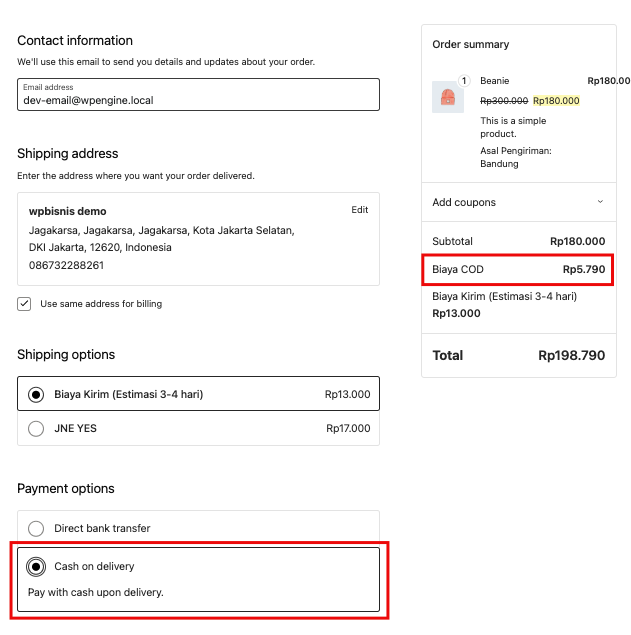The width and height of the screenshot is (631, 635).
Task: Click Pay with cash upon delivery description
Action: [95, 592]
